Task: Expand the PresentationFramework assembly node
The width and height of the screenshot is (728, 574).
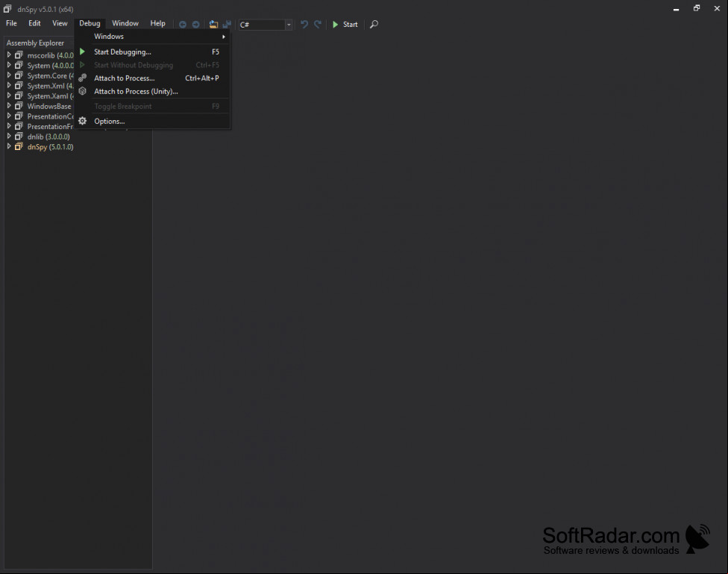Action: [8, 126]
